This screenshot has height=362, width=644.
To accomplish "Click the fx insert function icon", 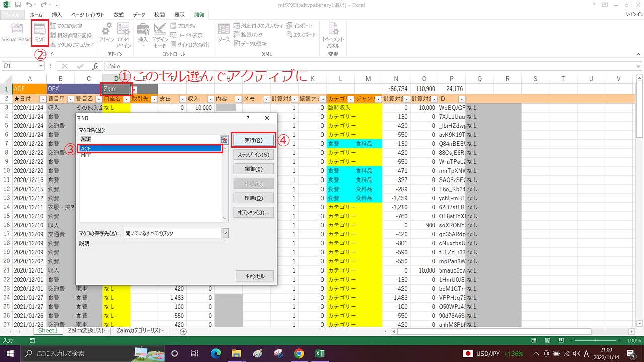I will click(95, 66).
